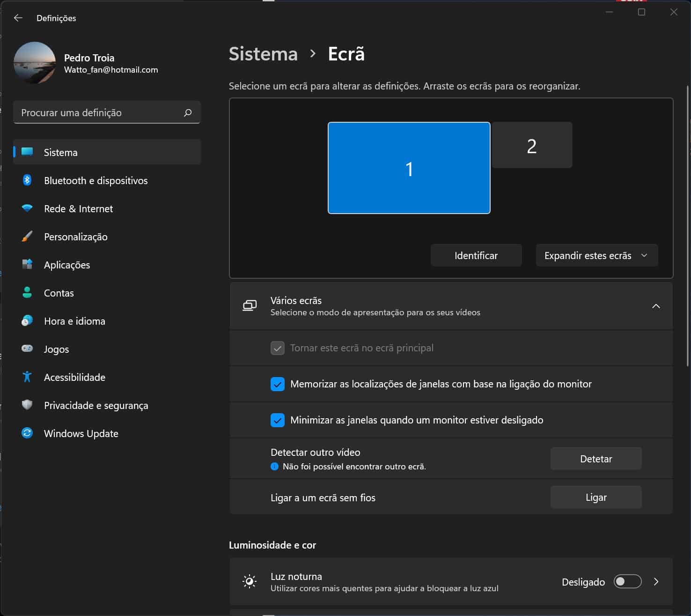This screenshot has height=616, width=691.
Task: Uncheck Minimizar as janelas checkbox
Action: [278, 420]
